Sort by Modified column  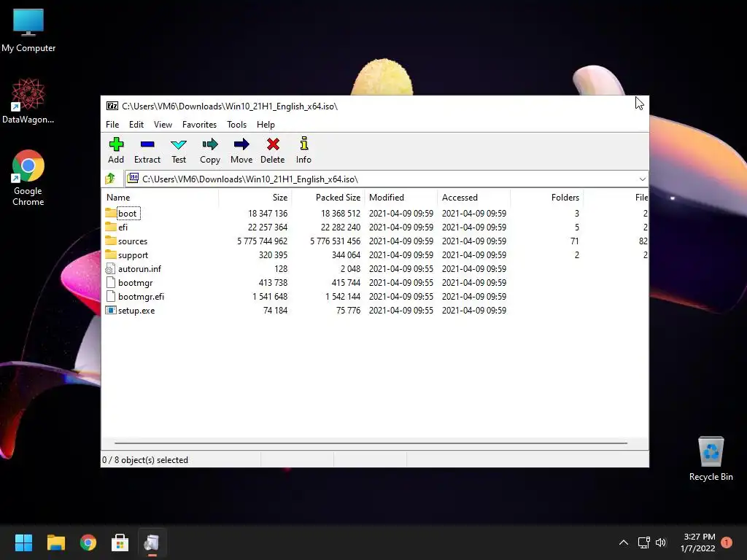tap(401, 197)
